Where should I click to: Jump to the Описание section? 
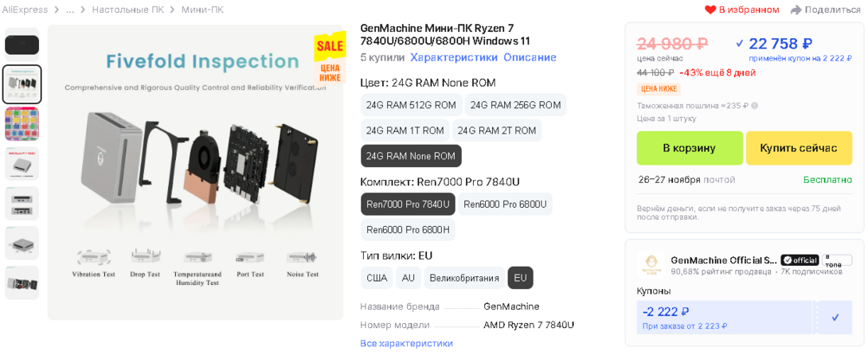[530, 57]
